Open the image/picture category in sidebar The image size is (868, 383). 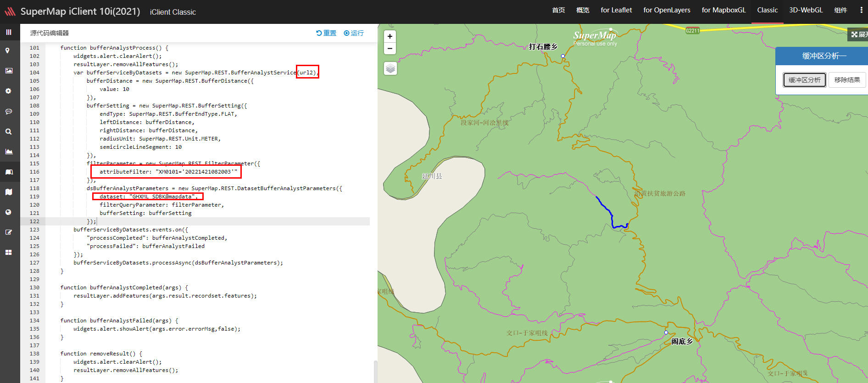[9, 71]
